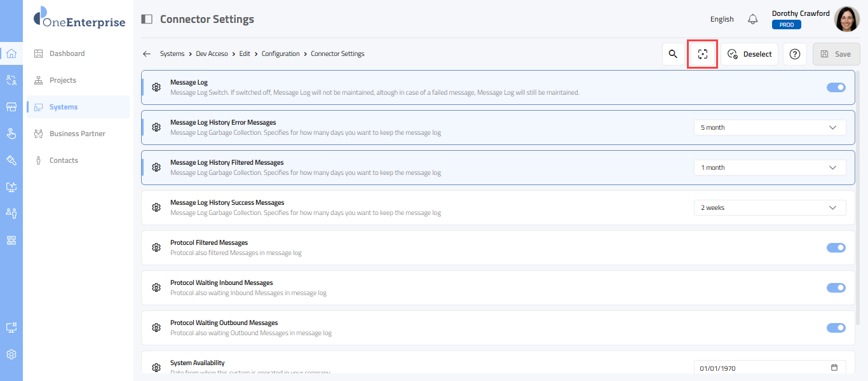Click the home icon in left rail
Viewport: 868px width, 381px height.
[x=11, y=53]
